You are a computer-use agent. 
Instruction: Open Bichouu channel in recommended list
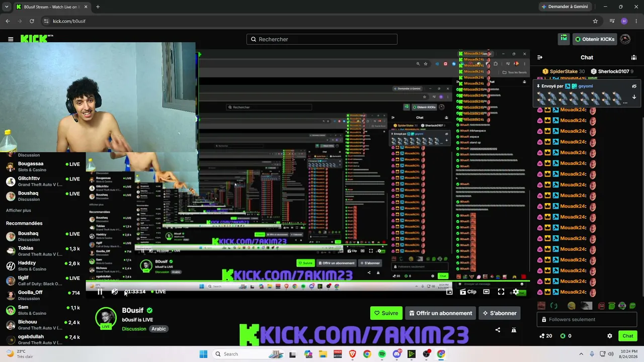[43, 325]
